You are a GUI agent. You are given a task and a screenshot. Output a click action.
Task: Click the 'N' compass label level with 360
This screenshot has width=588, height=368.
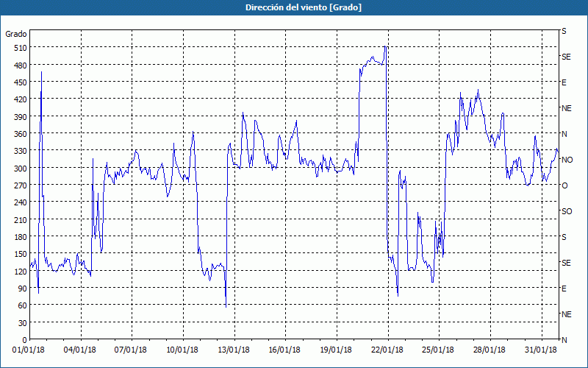[x=564, y=135]
